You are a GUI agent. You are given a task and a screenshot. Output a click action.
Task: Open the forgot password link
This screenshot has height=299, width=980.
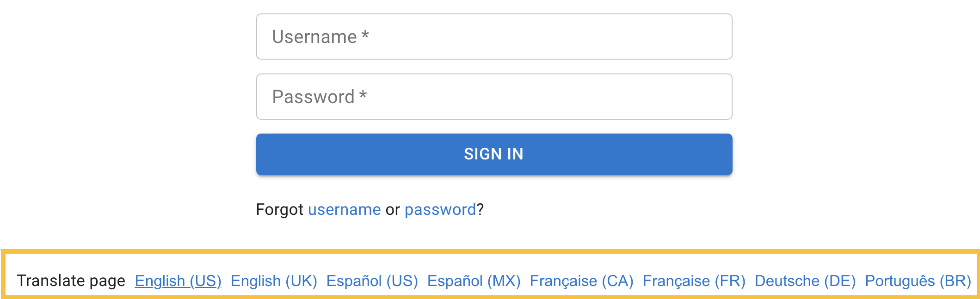click(x=440, y=210)
